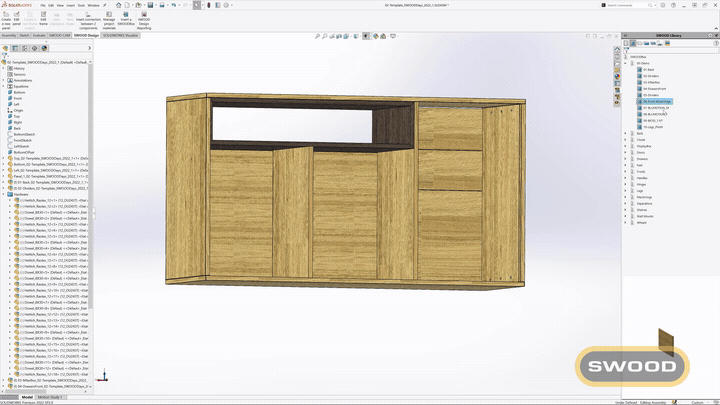Image resolution: width=720 pixels, height=405 pixels.
Task: Expand the History tree node
Action: [4, 68]
